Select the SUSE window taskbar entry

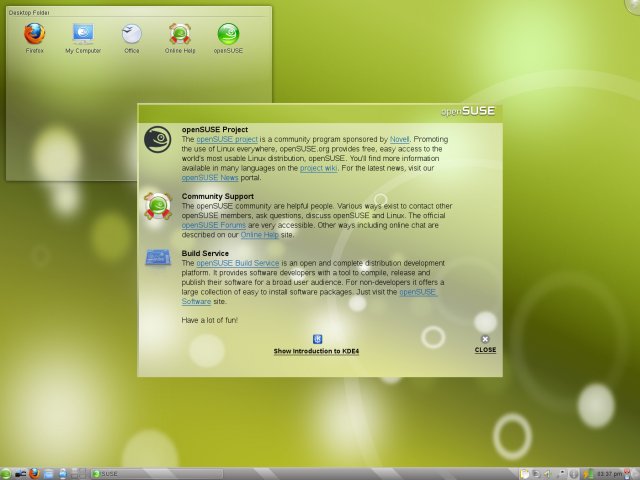(157, 474)
